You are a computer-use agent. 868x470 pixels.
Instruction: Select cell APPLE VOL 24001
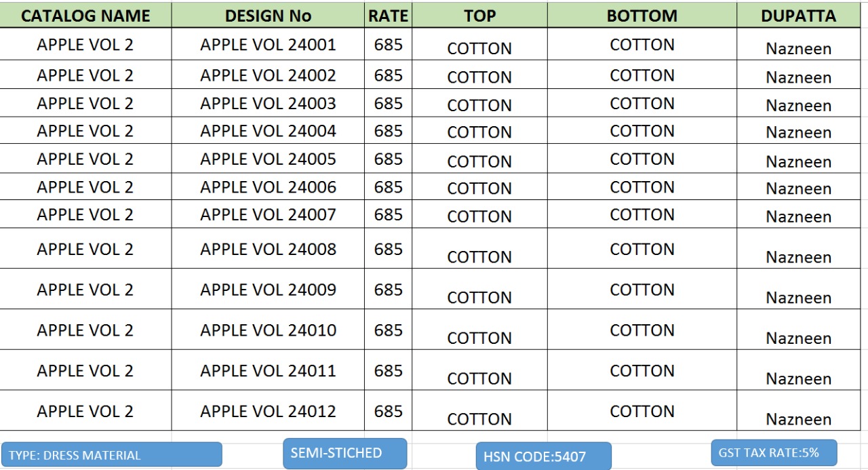[x=268, y=45]
